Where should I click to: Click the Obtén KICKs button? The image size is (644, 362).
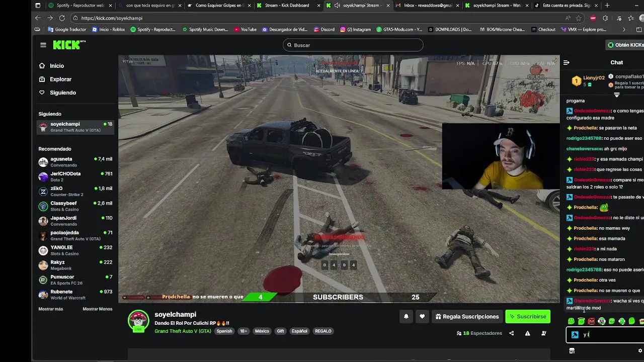click(x=625, y=45)
